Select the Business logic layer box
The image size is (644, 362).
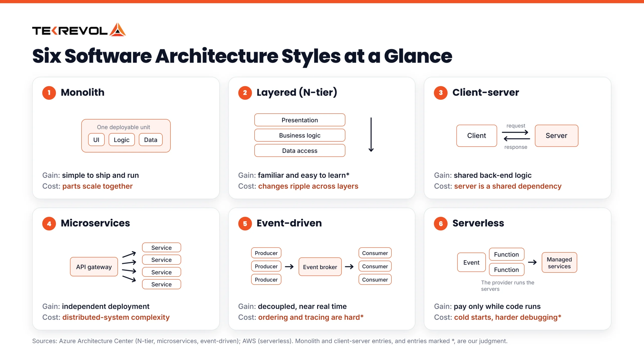pyautogui.click(x=300, y=135)
